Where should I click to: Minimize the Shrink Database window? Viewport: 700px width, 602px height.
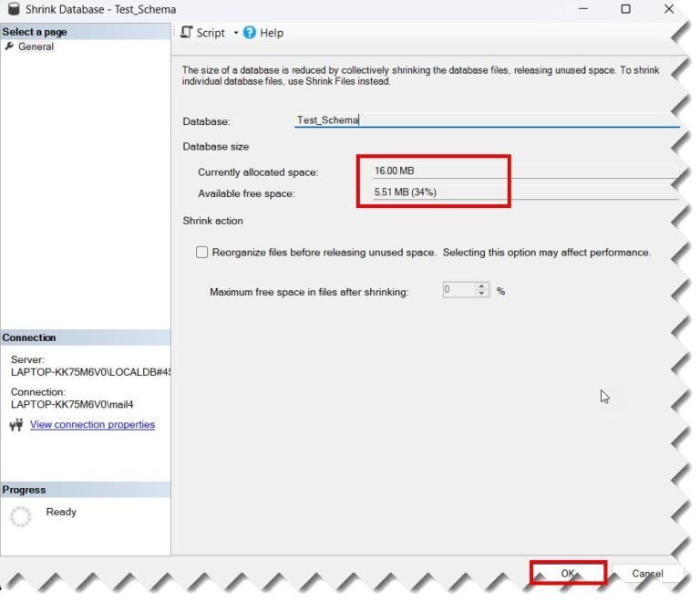pos(583,9)
